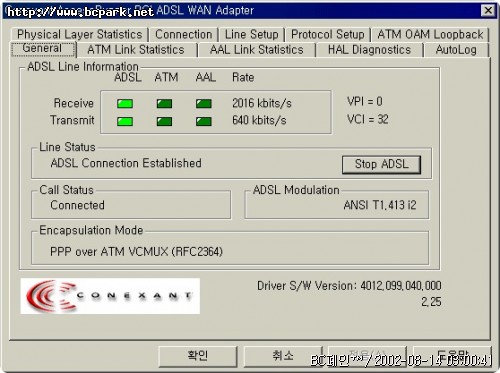The width and height of the screenshot is (500, 373).
Task: Click the Rate column header
Action: [x=243, y=77]
